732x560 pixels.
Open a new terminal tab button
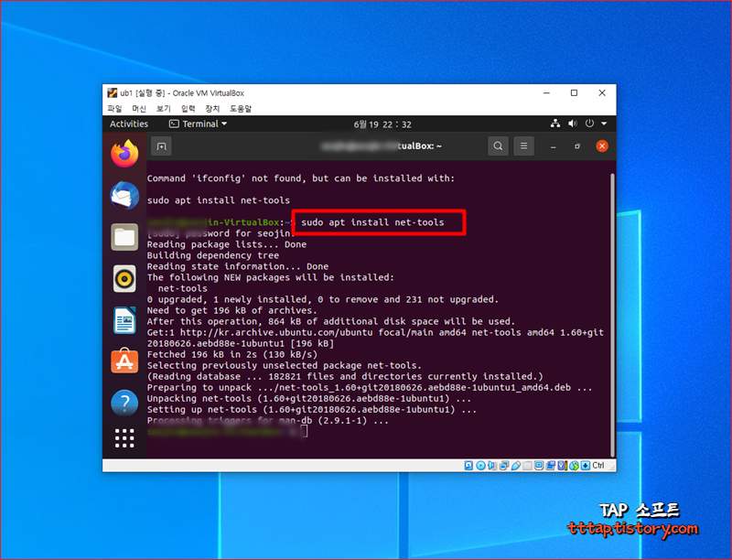(x=162, y=146)
